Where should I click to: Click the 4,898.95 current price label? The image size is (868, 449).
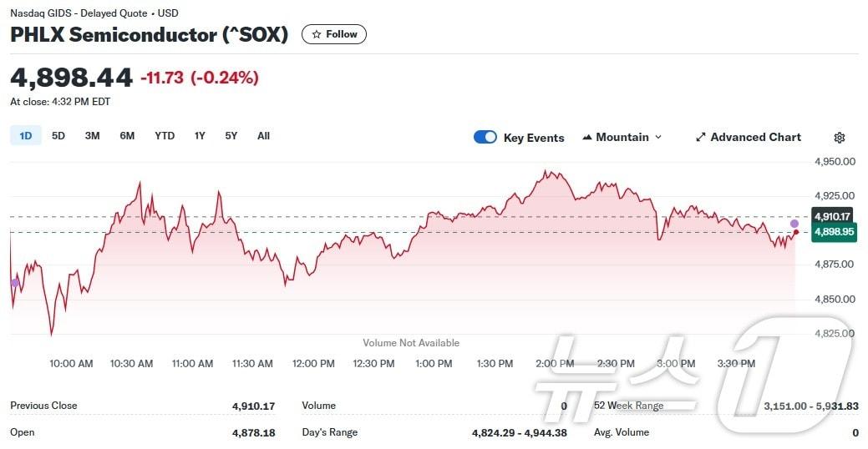834,232
